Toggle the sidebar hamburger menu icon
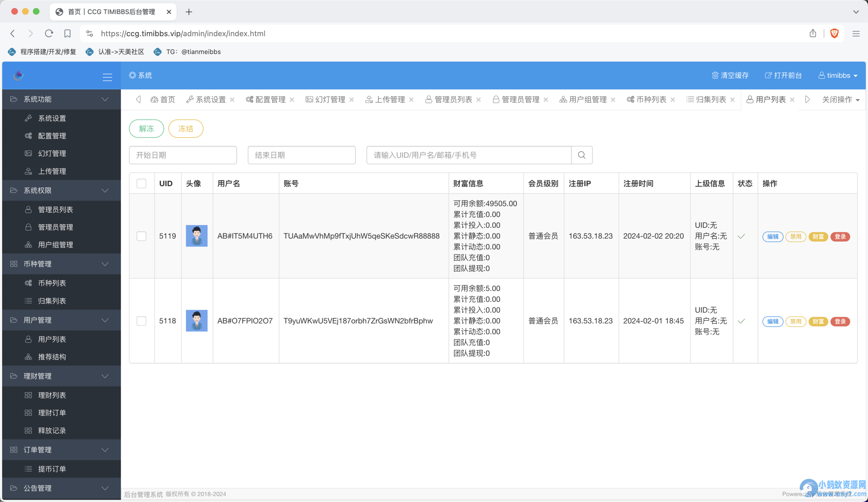868x502 pixels. (x=107, y=77)
